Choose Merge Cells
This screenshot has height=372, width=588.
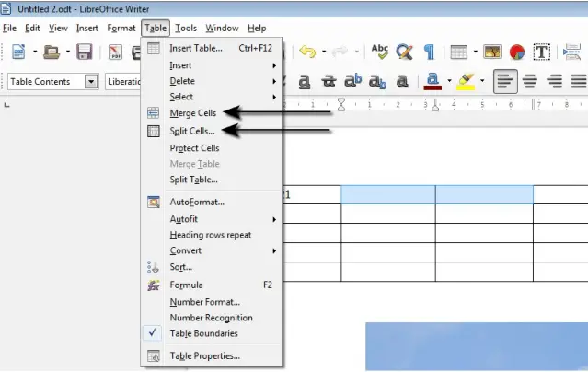(212, 113)
